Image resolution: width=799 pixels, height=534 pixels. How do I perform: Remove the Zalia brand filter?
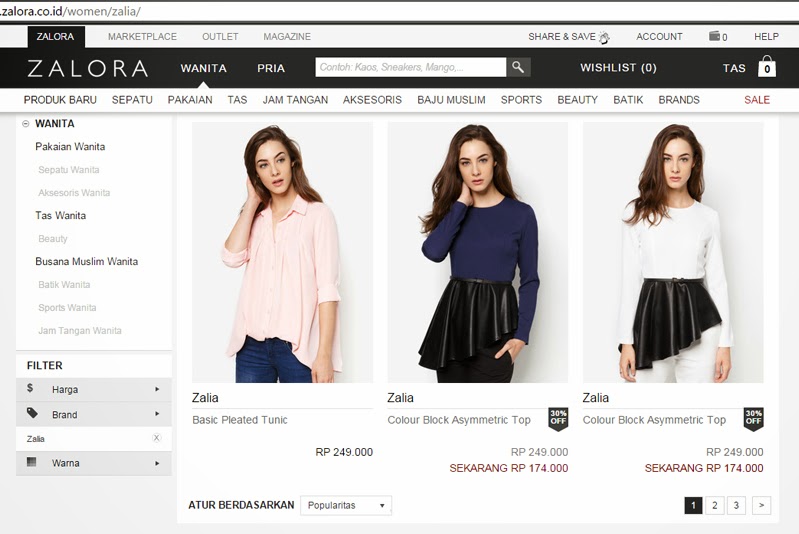tap(156, 438)
